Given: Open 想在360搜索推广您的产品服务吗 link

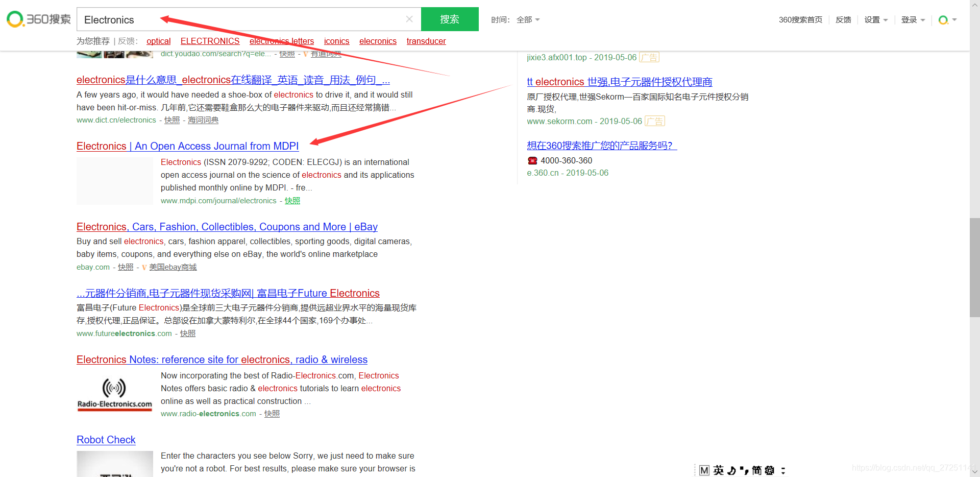Looking at the screenshot, I should click(x=602, y=146).
